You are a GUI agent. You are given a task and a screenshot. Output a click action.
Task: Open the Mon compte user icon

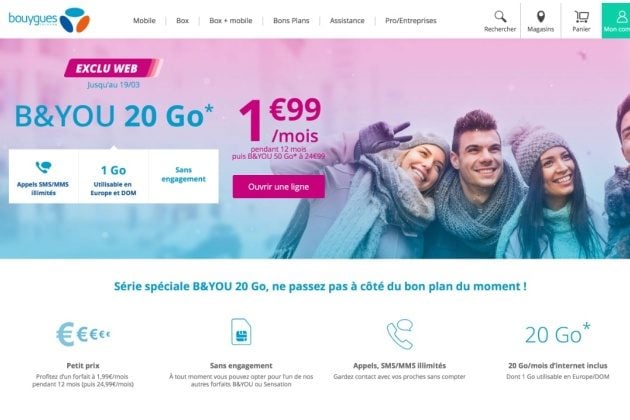(x=621, y=16)
